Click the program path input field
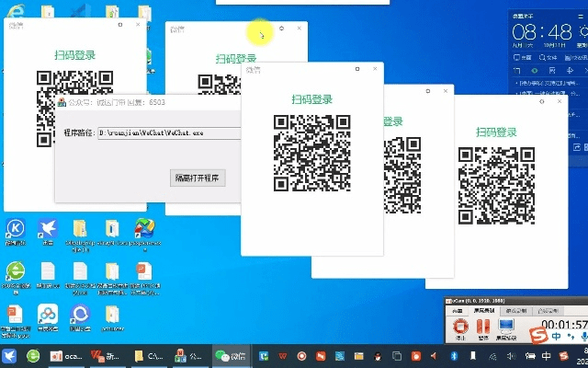The width and height of the screenshot is (588, 368). click(170, 133)
